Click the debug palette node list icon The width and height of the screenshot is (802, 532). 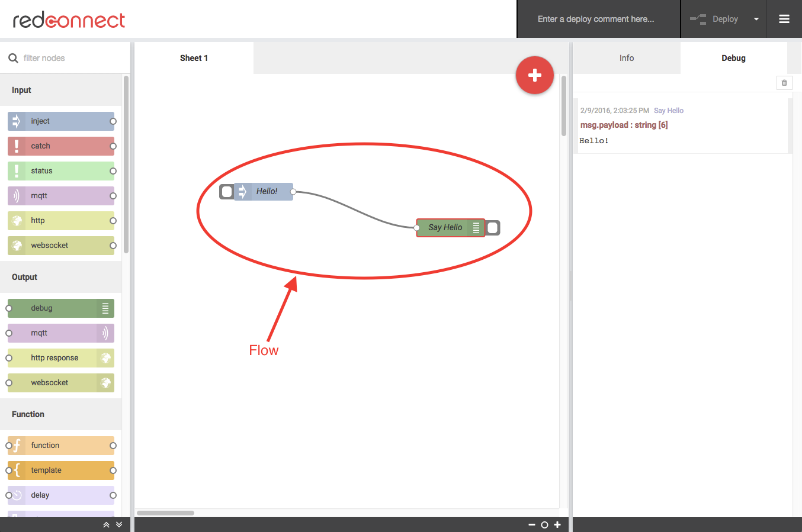pyautogui.click(x=105, y=308)
